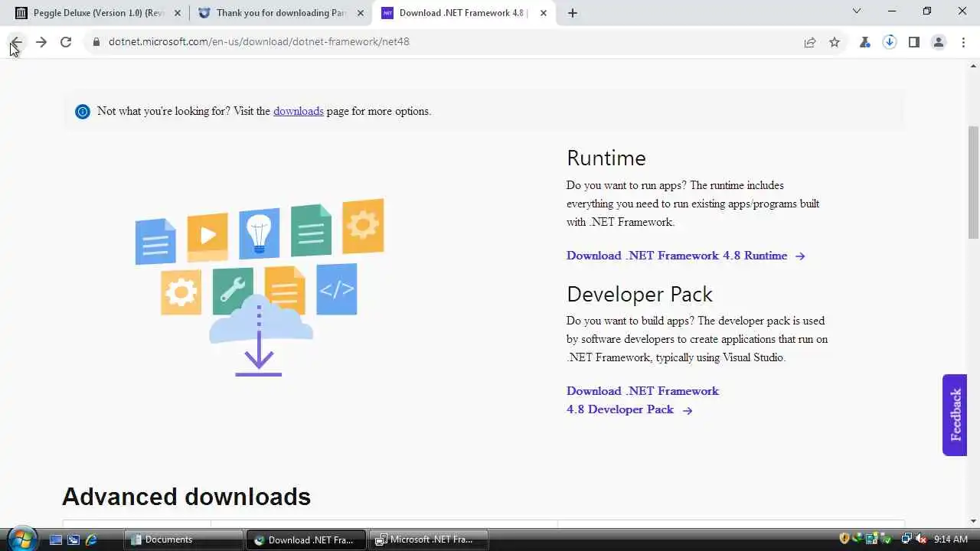Click the network computers tray icon
Viewport: 980px width, 551px height.
[x=907, y=540]
